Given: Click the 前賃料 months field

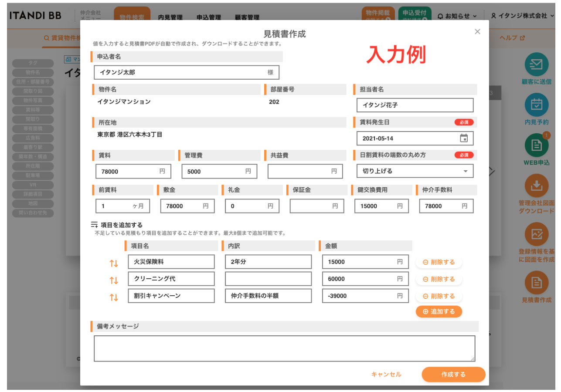Looking at the screenshot, I should pyautogui.click(x=122, y=206).
